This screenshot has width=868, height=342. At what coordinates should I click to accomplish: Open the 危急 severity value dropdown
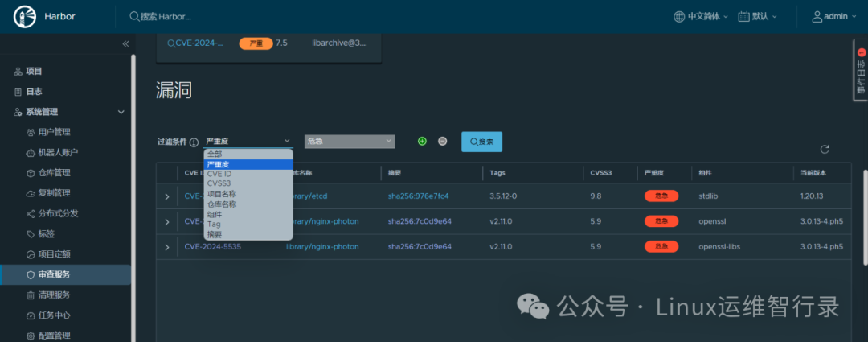pos(350,142)
